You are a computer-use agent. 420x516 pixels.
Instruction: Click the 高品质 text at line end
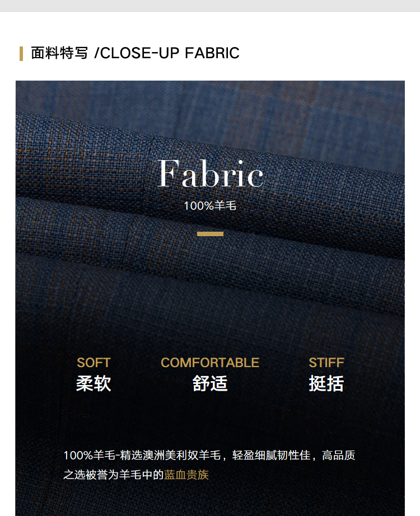339,456
